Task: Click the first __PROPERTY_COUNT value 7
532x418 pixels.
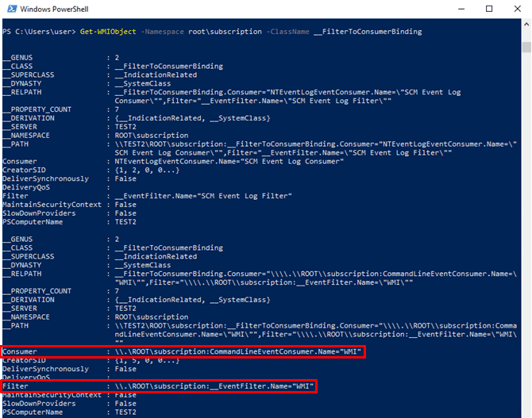Action: [117, 109]
